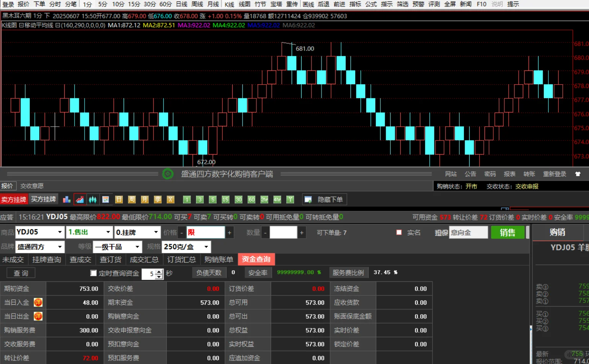Image resolution: width=589 pixels, height=364 pixels.
Task: Select the green Y interval icon
Action: 290,199
